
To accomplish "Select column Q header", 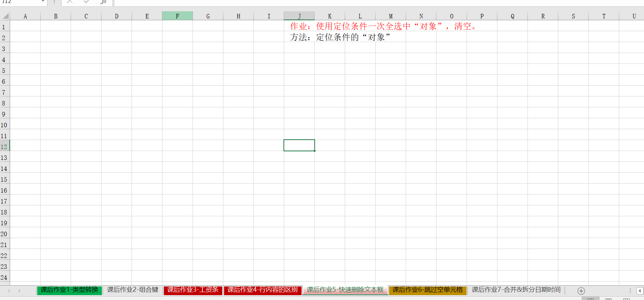I will coord(512,16).
